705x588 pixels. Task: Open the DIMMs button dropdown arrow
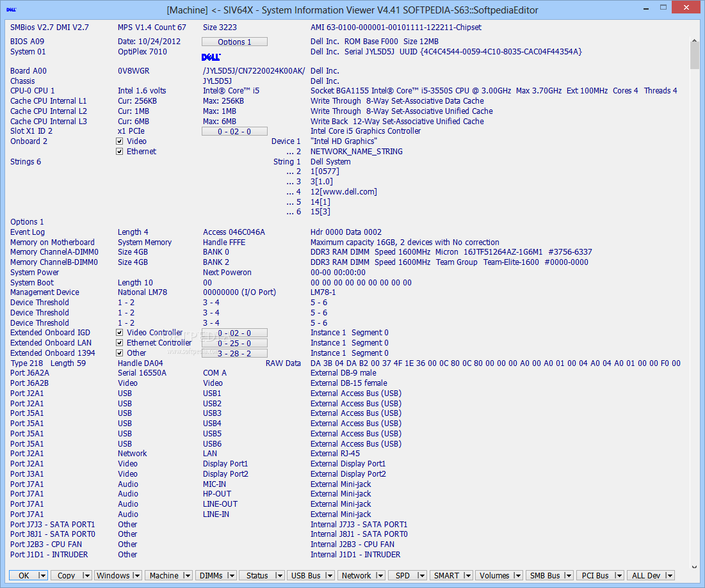tap(231, 575)
